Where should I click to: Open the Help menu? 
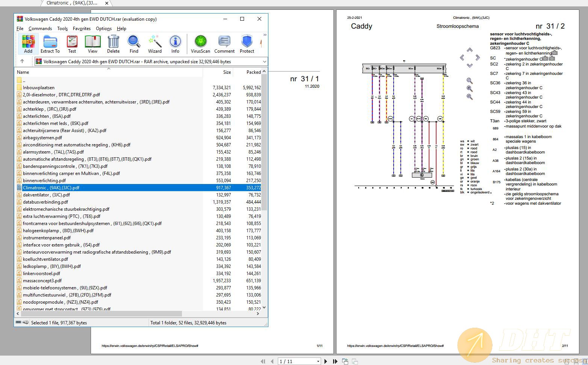tap(121, 29)
